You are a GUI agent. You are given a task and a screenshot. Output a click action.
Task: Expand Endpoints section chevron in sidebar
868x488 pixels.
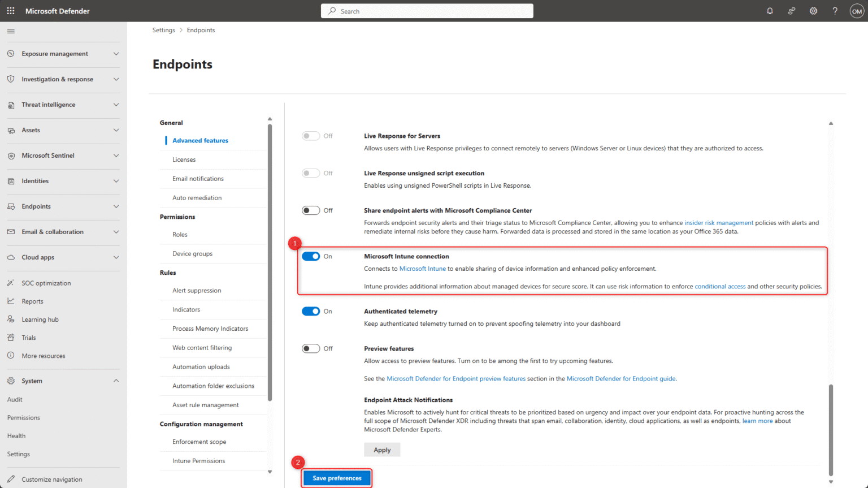[x=116, y=206]
